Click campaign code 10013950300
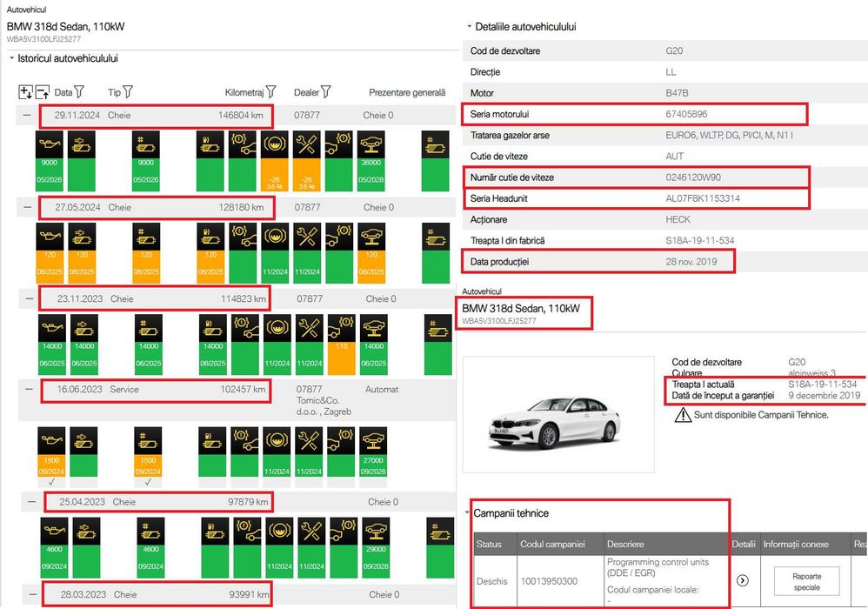Viewport: 868px width, 609px height. (x=549, y=581)
